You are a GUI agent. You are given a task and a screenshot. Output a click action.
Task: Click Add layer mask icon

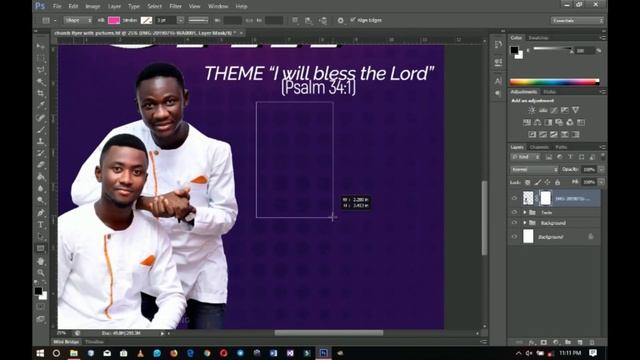click(544, 342)
